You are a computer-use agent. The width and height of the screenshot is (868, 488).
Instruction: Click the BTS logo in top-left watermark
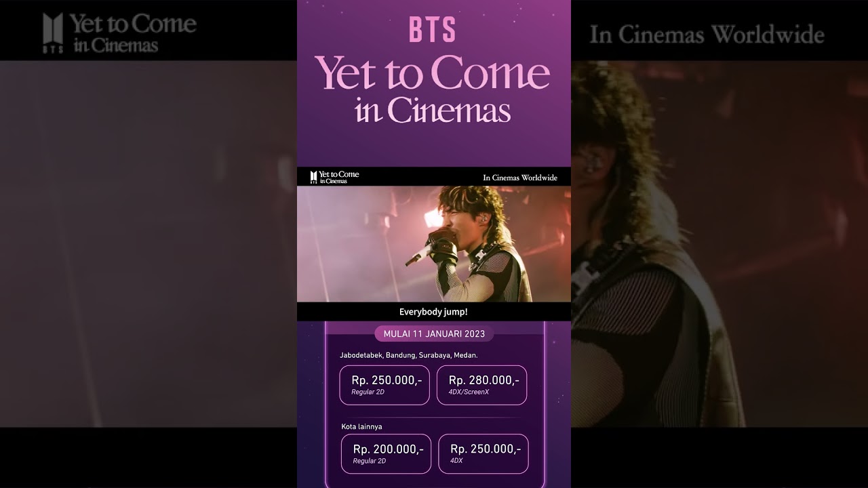53,33
